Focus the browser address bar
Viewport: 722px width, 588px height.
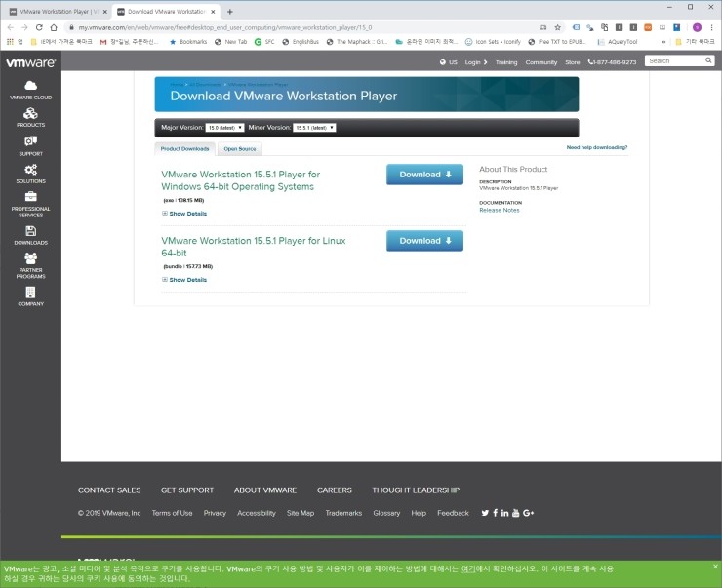[x=303, y=27]
